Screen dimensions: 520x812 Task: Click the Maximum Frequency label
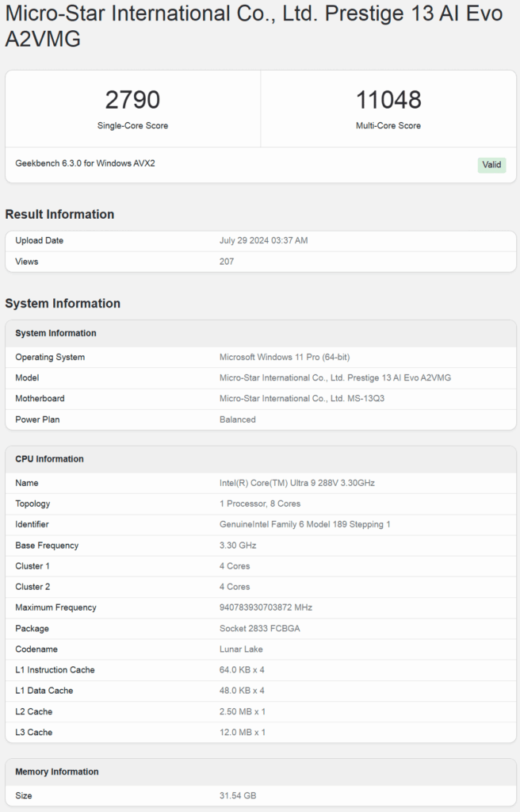[55, 607]
